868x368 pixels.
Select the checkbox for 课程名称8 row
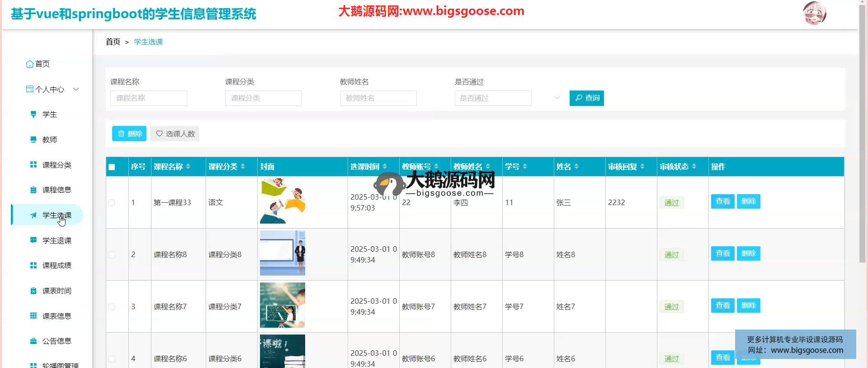tap(112, 255)
